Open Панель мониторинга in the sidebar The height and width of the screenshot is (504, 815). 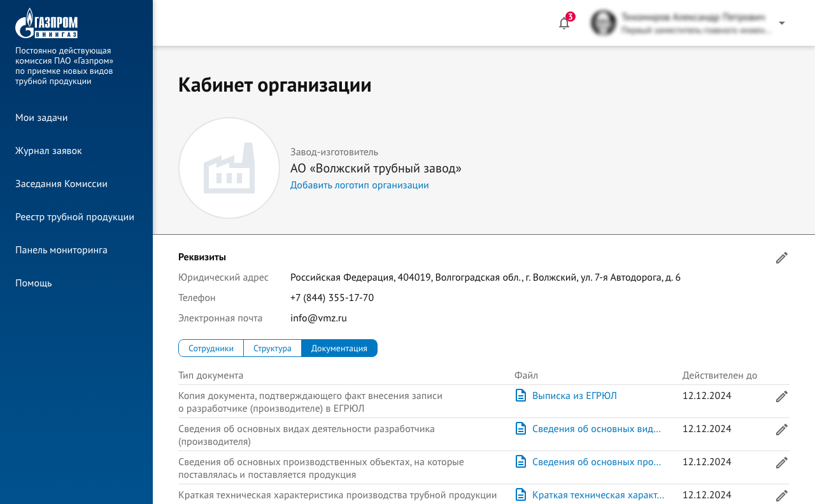[x=61, y=250]
